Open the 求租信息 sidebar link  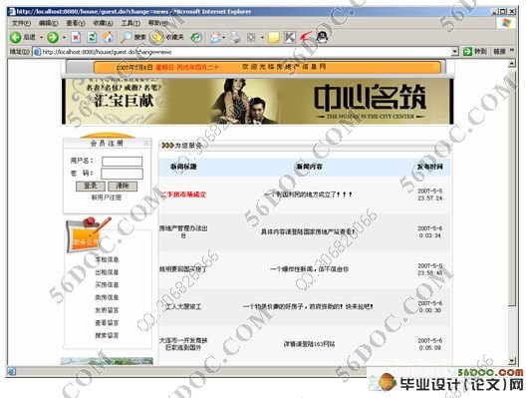107,259
